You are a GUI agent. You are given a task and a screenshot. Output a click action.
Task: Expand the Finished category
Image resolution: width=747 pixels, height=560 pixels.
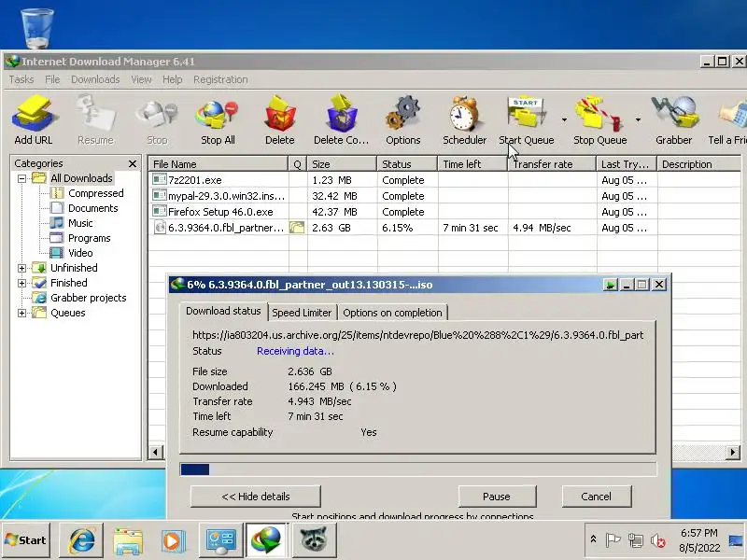[x=21, y=283]
